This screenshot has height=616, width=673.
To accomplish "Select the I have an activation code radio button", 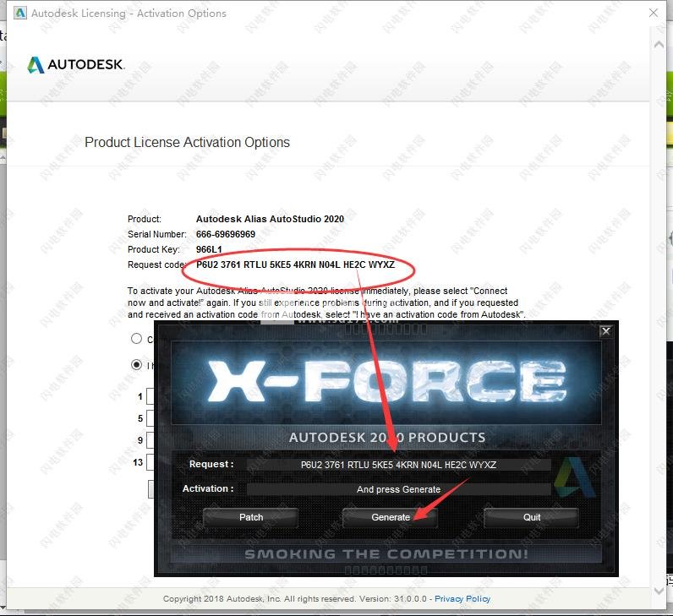I will point(136,365).
